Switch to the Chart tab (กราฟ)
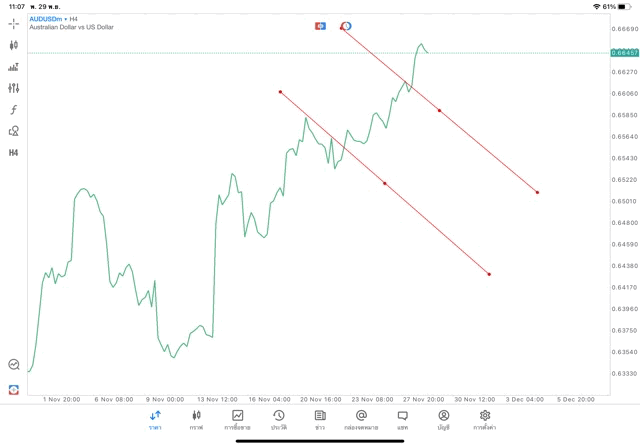This screenshot has width=640, height=447. 196,420
